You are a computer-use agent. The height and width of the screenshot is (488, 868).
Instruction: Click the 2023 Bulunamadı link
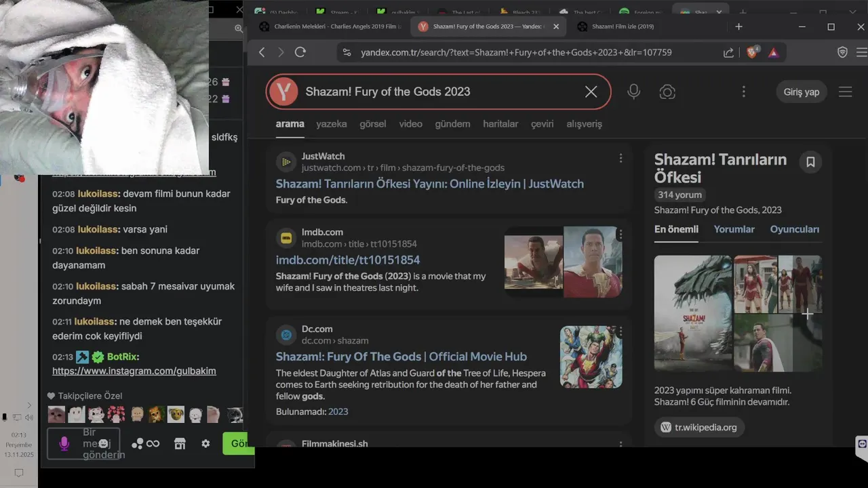[x=338, y=411]
